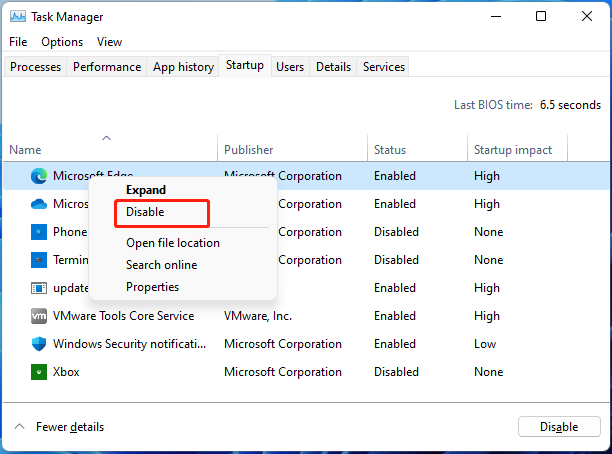Choose Expand in the context menu

(146, 190)
